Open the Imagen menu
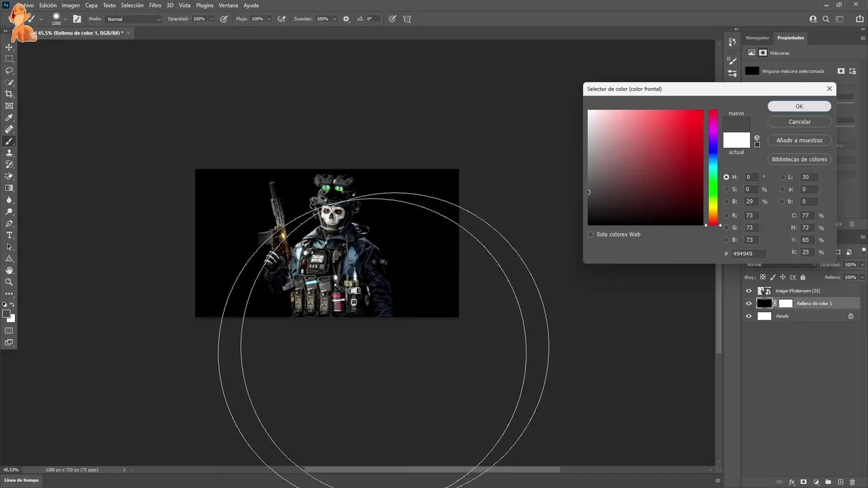 click(x=71, y=5)
